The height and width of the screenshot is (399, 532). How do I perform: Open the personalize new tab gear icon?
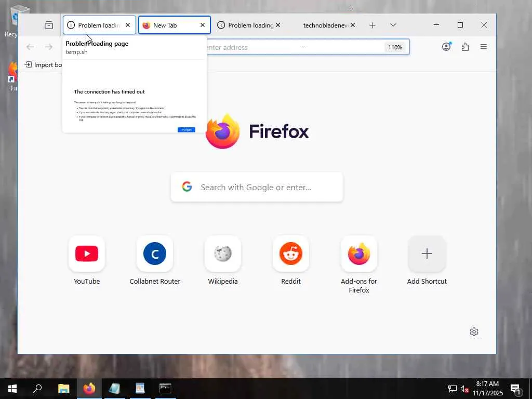pos(474,331)
